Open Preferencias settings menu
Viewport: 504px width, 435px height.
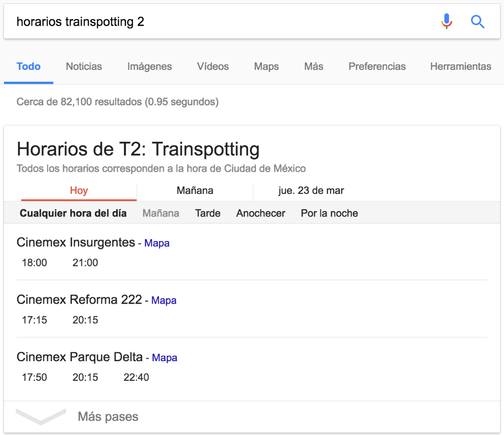click(x=377, y=66)
